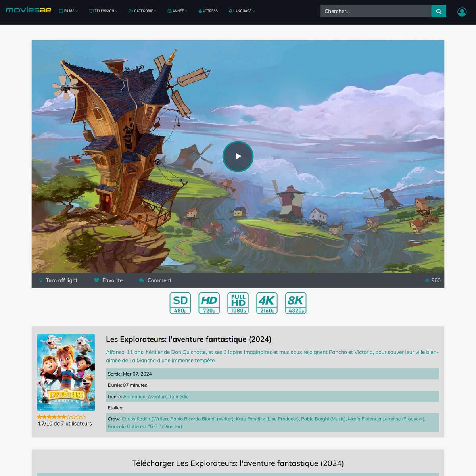Click the 960 views counter

(x=432, y=280)
